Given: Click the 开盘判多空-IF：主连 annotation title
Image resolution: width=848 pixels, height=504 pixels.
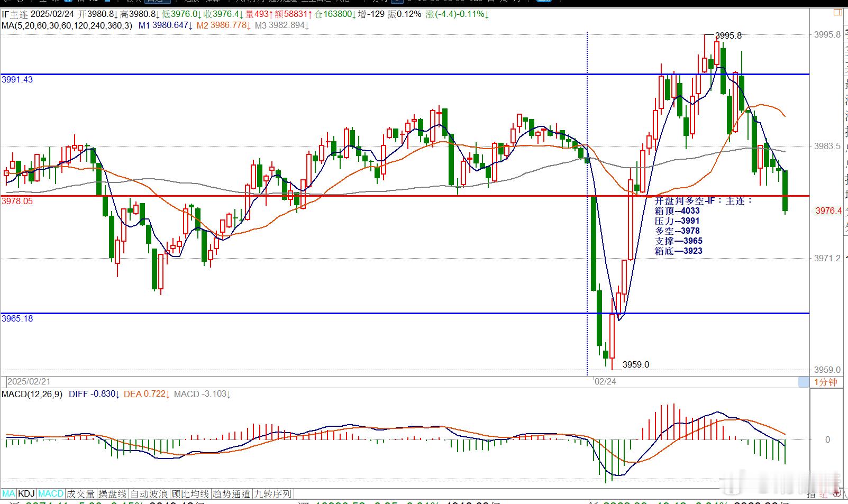Looking at the screenshot, I should click(704, 201).
